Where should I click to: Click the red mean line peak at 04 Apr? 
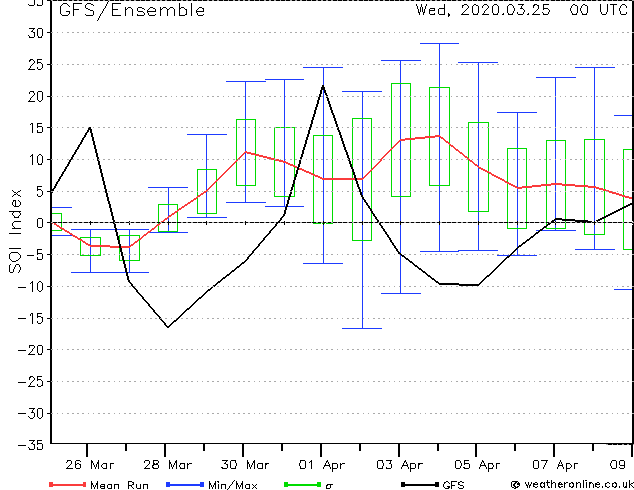coord(439,136)
